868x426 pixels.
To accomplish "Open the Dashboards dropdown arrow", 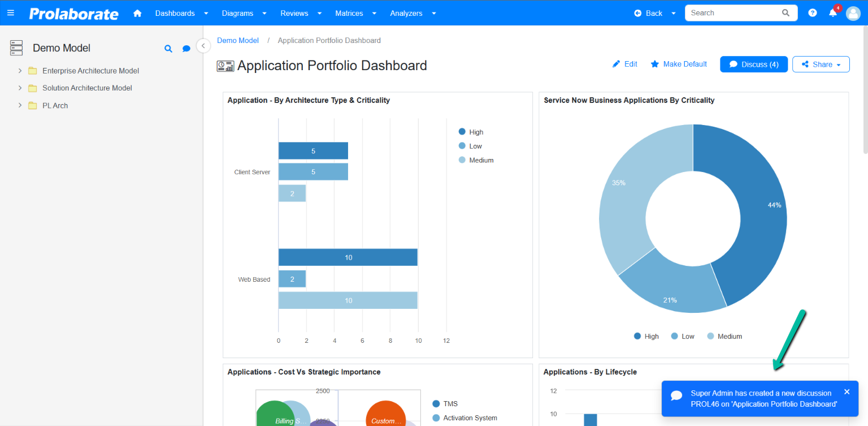I will 206,14.
